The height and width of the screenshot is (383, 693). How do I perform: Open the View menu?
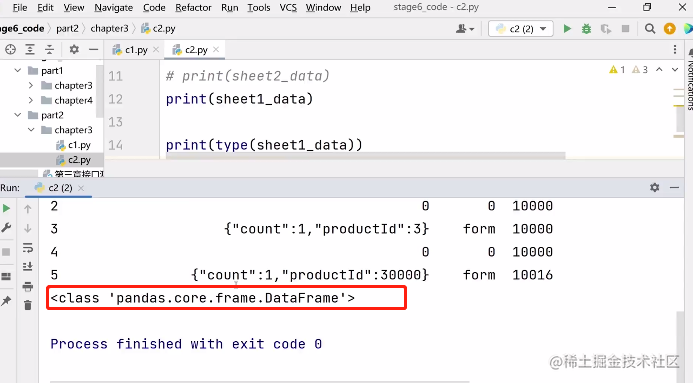(x=74, y=8)
